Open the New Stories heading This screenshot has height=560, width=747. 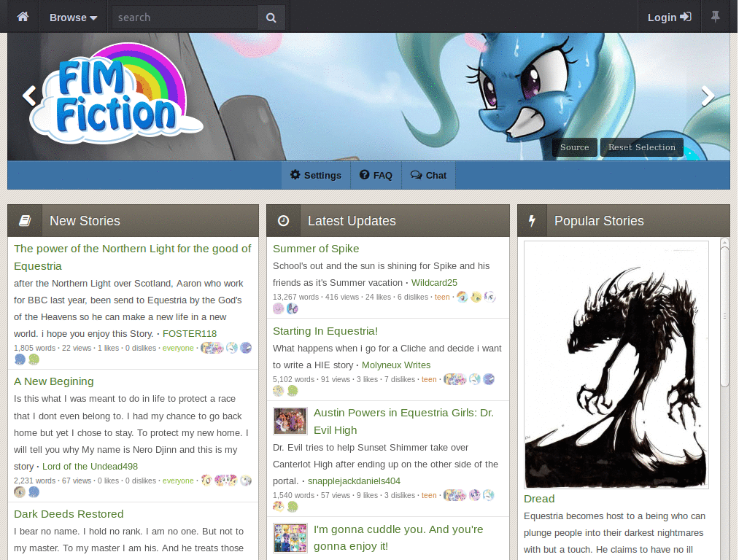[85, 221]
